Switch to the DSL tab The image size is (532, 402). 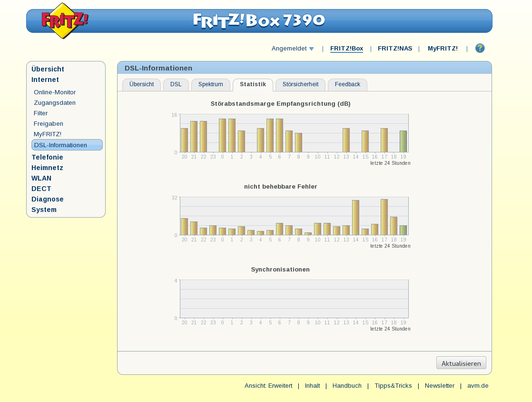pyautogui.click(x=176, y=84)
